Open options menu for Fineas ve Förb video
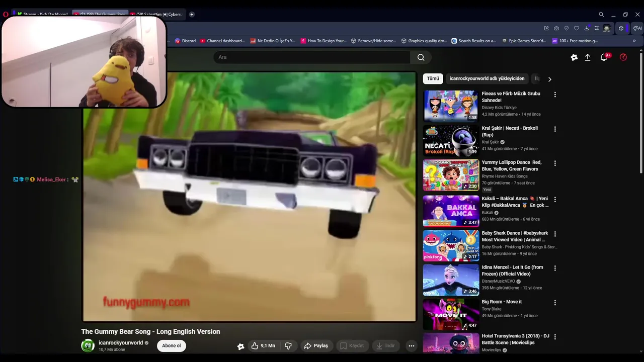The image size is (644, 362). point(555,95)
